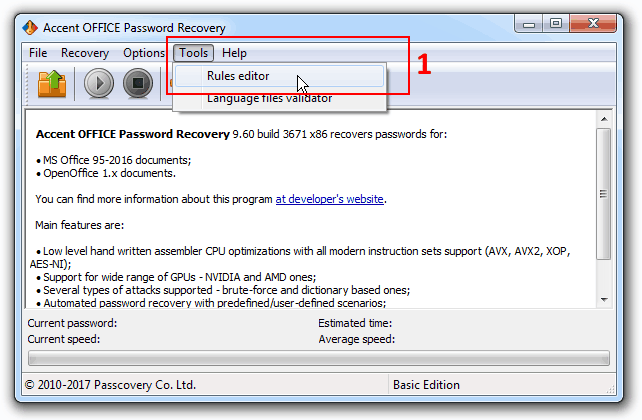Open the File menu
Screen dimensions: 642x420
[x=38, y=53]
